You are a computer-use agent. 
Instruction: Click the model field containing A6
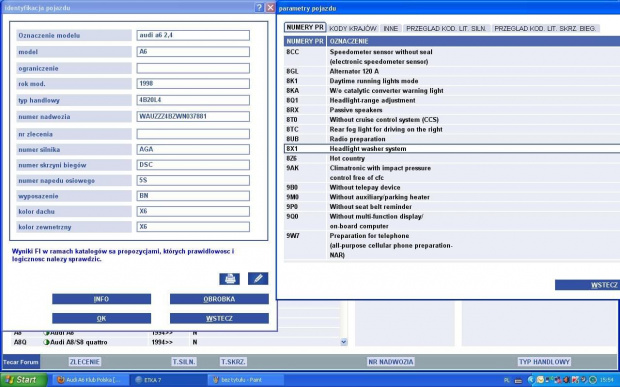(193, 52)
